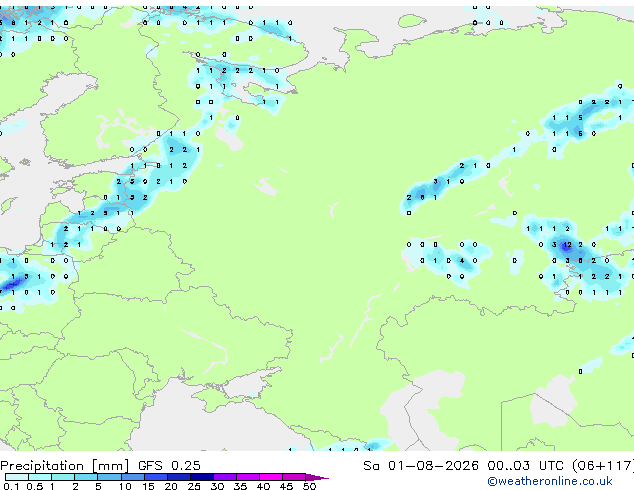Click the 15–20 mm legend swatch
634x490 pixels.
(x=156, y=477)
